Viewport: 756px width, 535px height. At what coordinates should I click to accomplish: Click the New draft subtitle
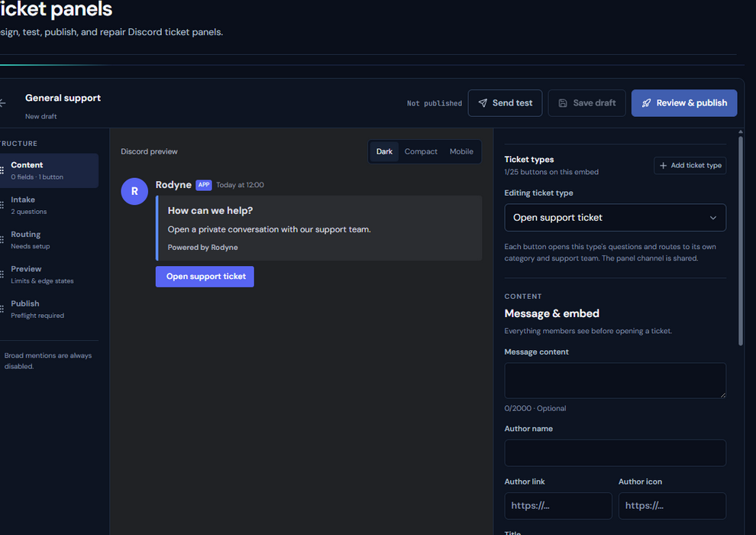point(41,116)
